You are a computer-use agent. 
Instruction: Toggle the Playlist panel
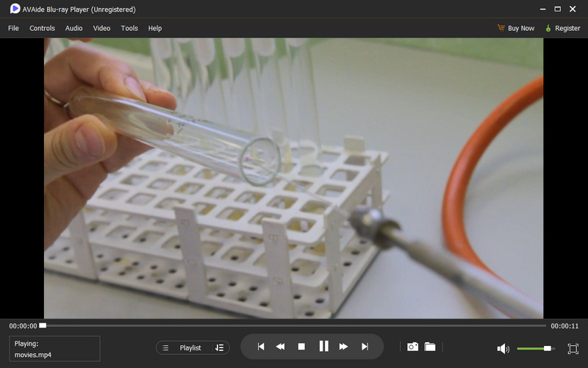(x=184, y=347)
